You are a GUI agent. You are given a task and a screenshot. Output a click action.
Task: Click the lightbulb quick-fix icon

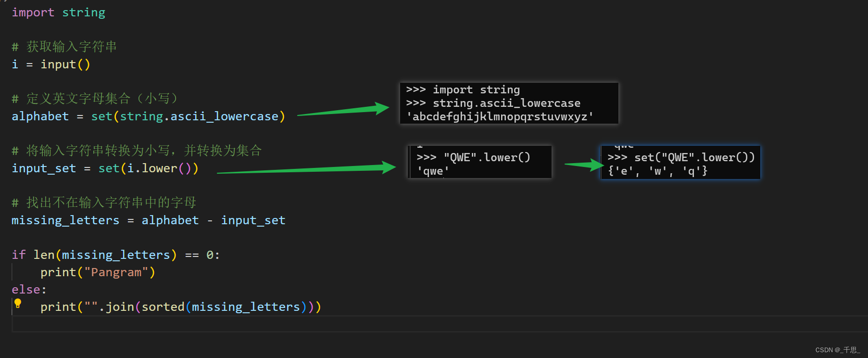[18, 303]
